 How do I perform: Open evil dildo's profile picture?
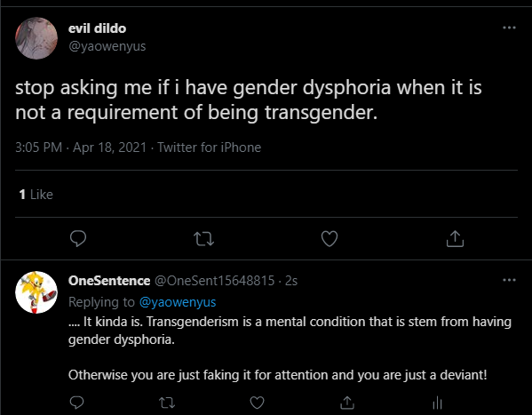(36, 38)
